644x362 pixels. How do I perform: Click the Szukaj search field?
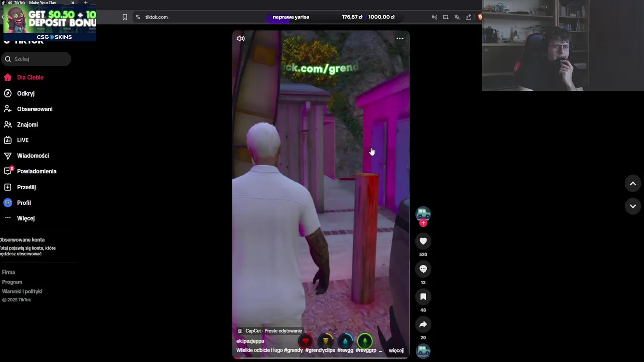tap(36, 59)
